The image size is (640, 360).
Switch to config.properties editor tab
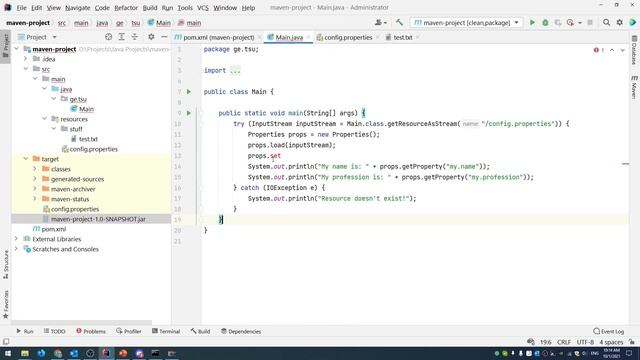click(x=344, y=37)
